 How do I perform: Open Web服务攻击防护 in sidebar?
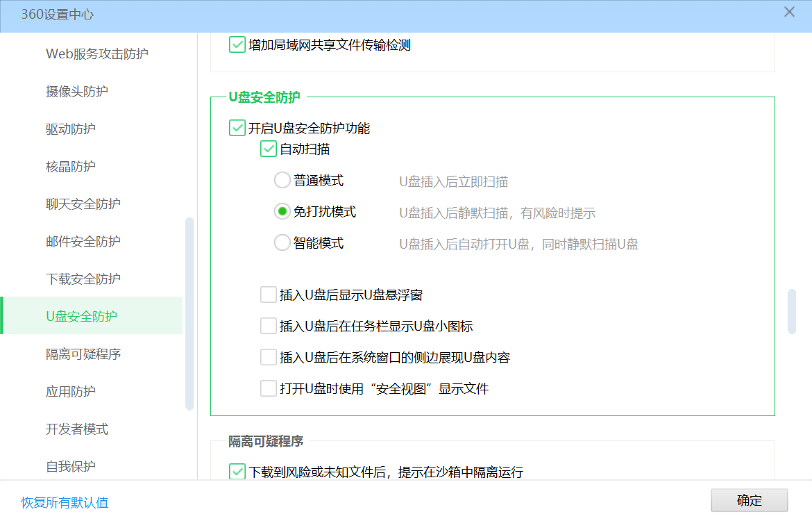[97, 54]
